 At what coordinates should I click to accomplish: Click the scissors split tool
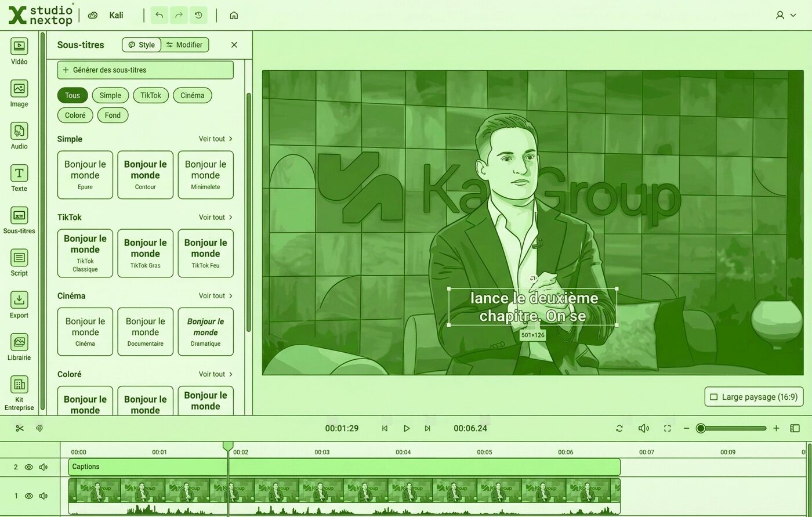pyautogui.click(x=20, y=428)
